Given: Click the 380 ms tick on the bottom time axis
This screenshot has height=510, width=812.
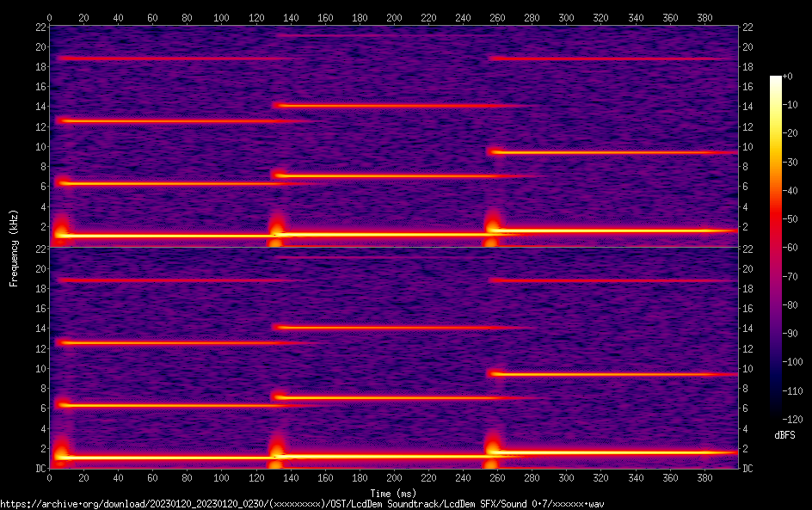Looking at the screenshot, I should pyautogui.click(x=704, y=477).
